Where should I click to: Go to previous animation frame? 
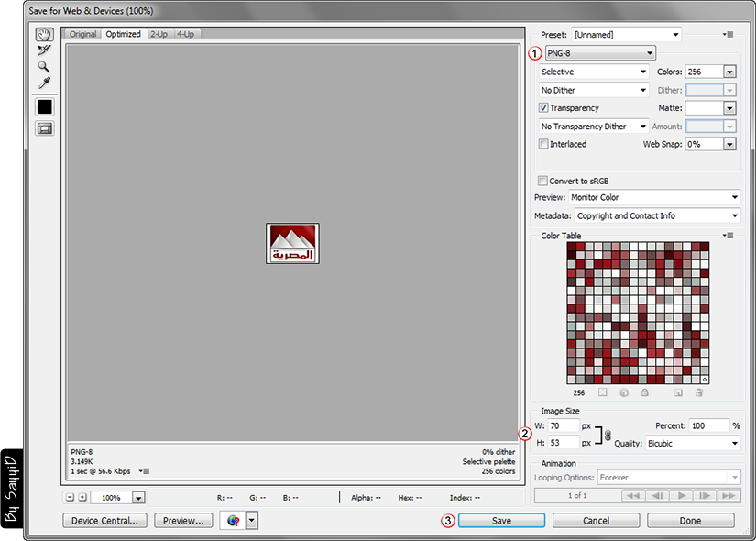click(657, 496)
